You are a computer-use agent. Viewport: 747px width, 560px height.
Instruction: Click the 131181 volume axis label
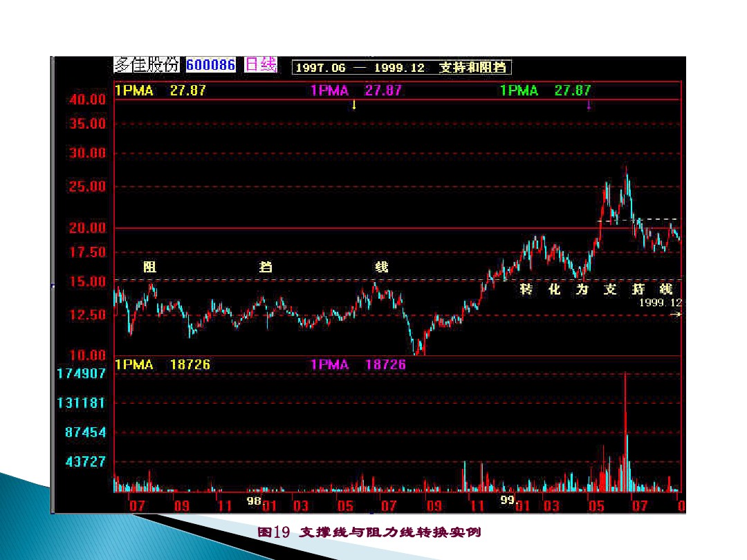[x=81, y=403]
